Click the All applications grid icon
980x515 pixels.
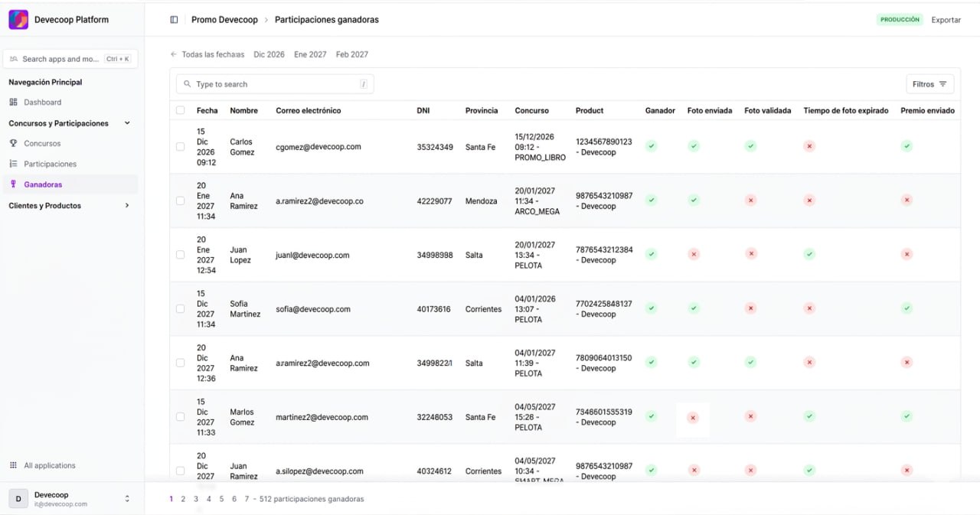tap(13, 465)
